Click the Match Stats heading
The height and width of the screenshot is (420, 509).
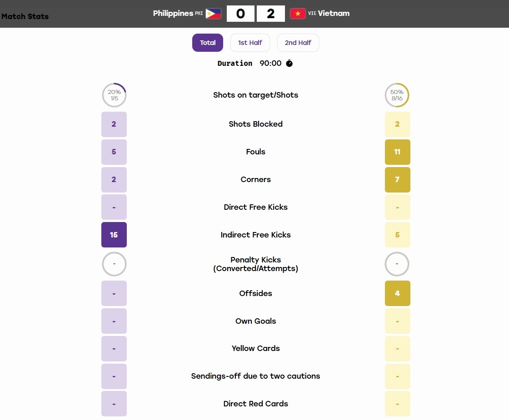point(25,16)
